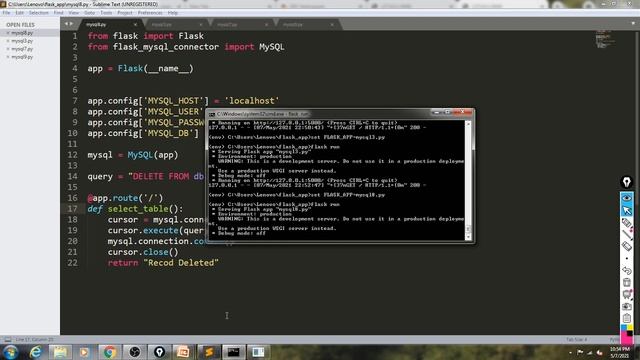The width and height of the screenshot is (640, 360).
Task: Open the media player taskbar icon
Action: (x=84, y=352)
